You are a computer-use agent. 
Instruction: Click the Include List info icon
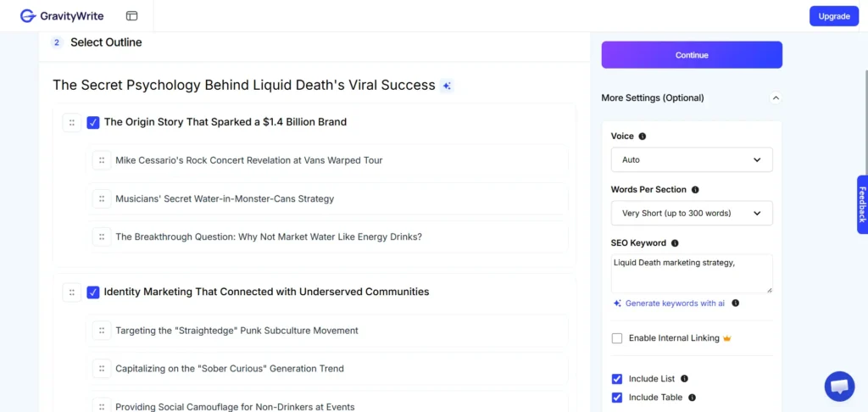coord(684,379)
